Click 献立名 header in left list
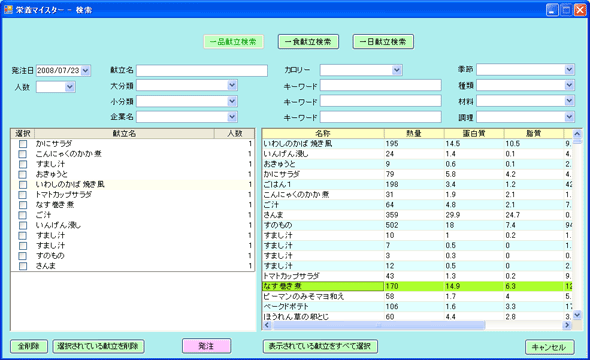Viewport: 590px width, 360px height. (x=125, y=134)
